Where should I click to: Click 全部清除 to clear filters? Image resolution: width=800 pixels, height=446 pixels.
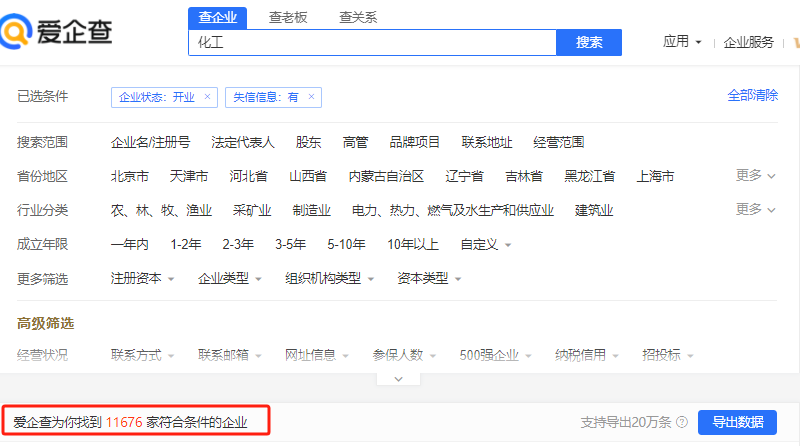(752, 95)
